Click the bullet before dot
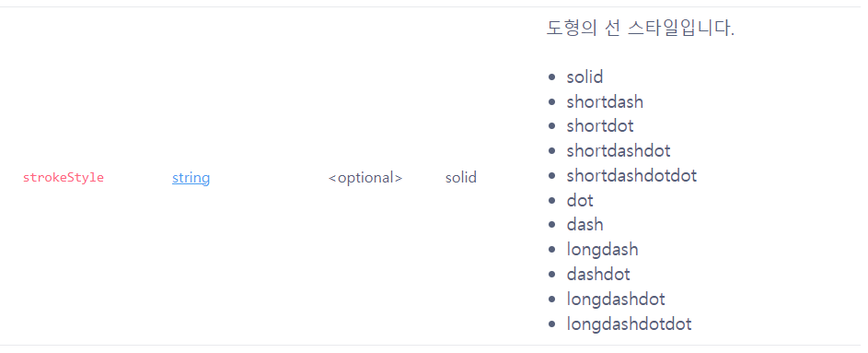 [x=551, y=201]
